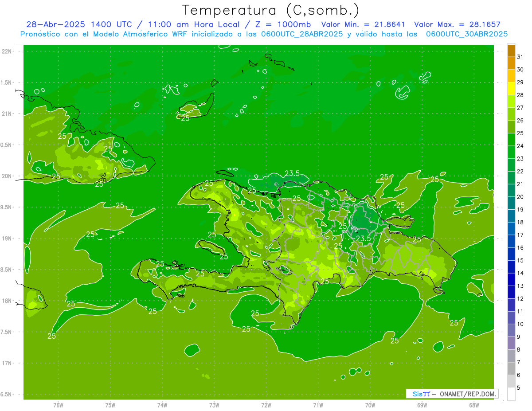Click the '11:00 am Hora Local' text
Screen dimensions: 532x411
pos(194,24)
